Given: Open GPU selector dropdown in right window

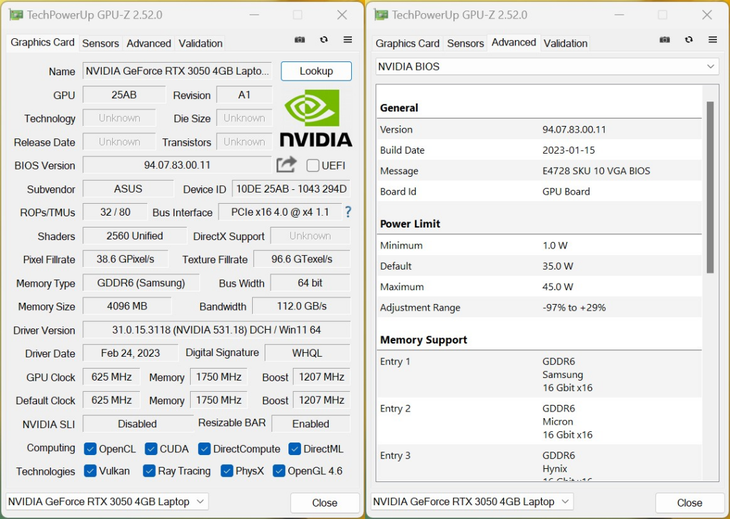Looking at the screenshot, I should [472, 502].
